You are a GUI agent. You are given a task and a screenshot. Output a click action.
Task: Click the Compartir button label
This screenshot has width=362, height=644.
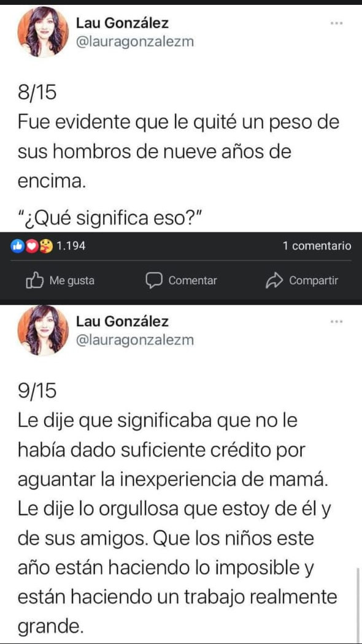[314, 281]
